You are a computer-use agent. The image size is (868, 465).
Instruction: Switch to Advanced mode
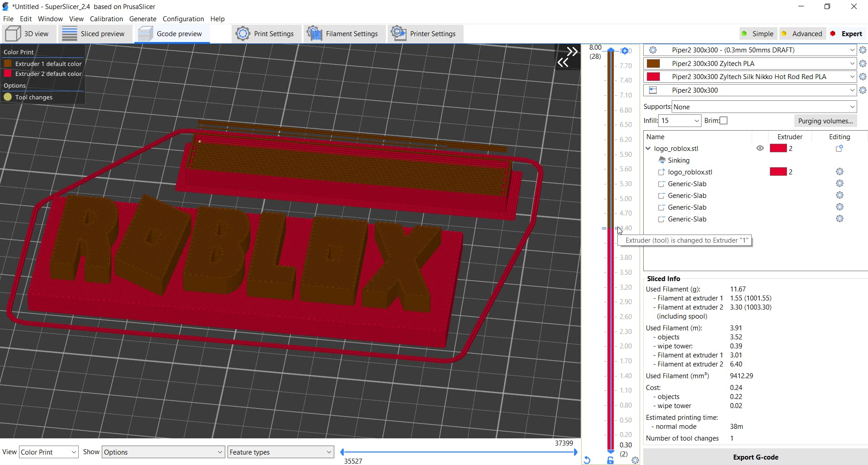[802, 34]
